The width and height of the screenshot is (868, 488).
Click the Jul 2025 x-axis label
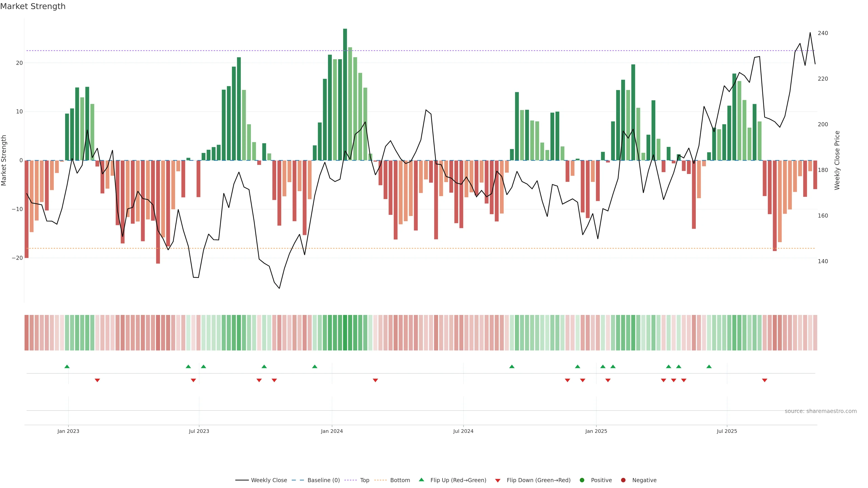(727, 431)
